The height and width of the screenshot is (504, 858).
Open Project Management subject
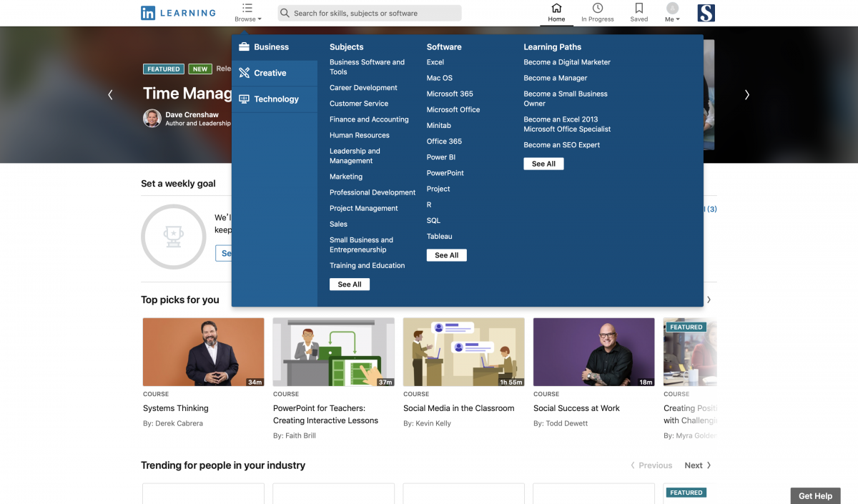coord(363,208)
